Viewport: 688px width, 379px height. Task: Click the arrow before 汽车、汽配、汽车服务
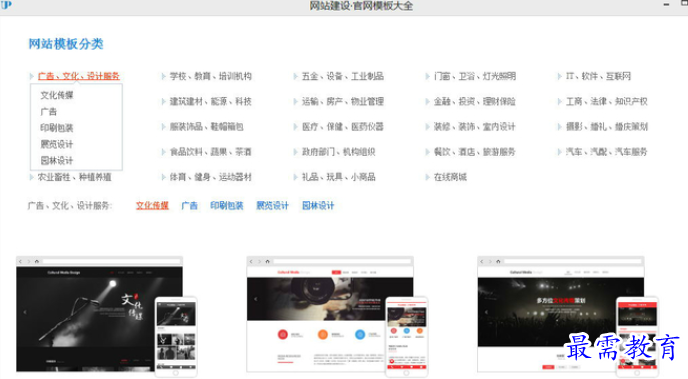coord(560,152)
